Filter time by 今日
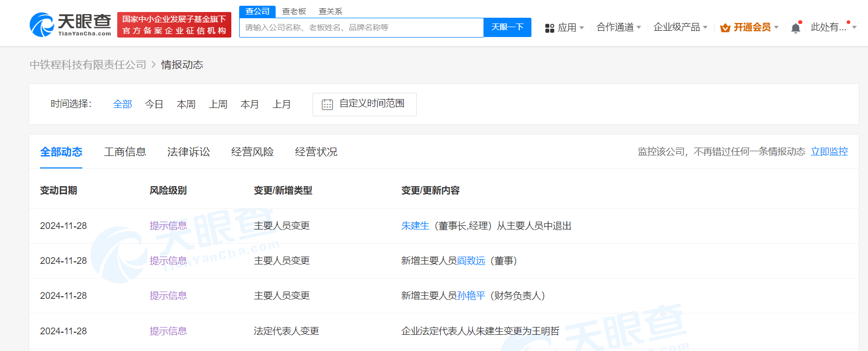Screen dimensions: 868x351 click(154, 104)
